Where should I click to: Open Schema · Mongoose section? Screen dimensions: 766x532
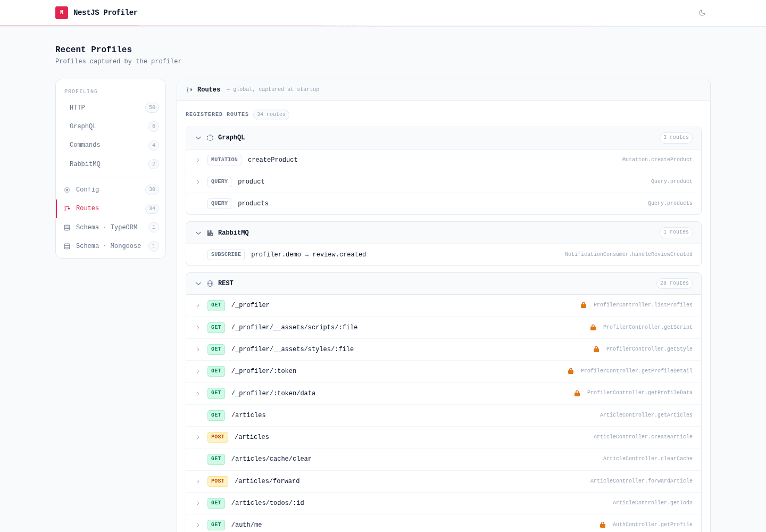click(x=111, y=246)
